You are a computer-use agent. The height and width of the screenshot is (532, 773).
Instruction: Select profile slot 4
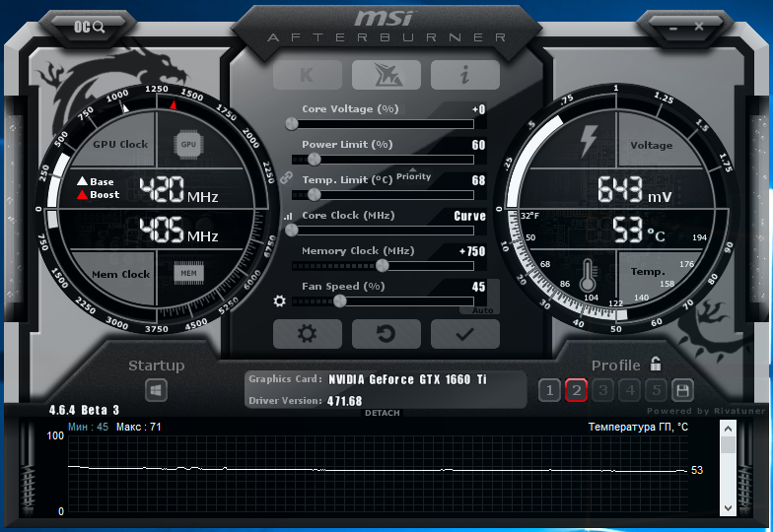tap(629, 390)
